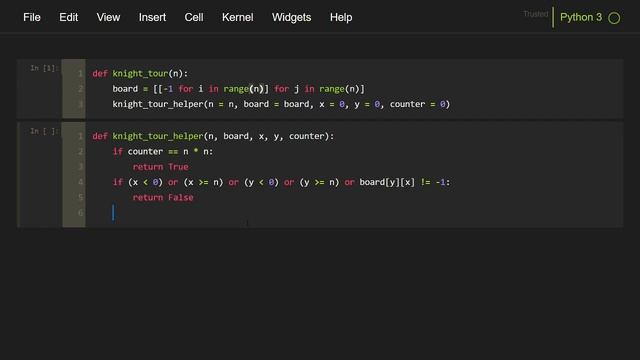Screen dimensions: 640x360
Task: Click the Trusted notebook indicator
Action: click(536, 14)
